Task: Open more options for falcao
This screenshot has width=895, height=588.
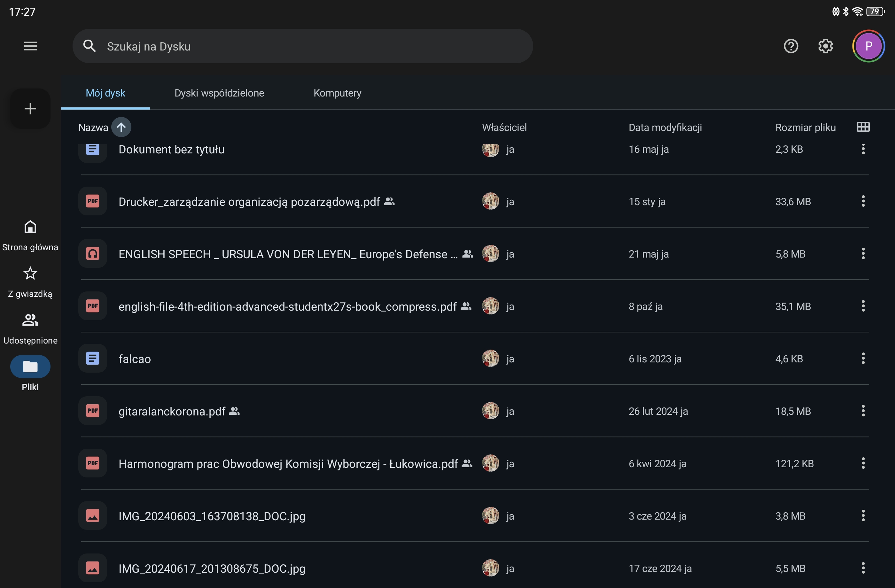Action: tap(863, 358)
